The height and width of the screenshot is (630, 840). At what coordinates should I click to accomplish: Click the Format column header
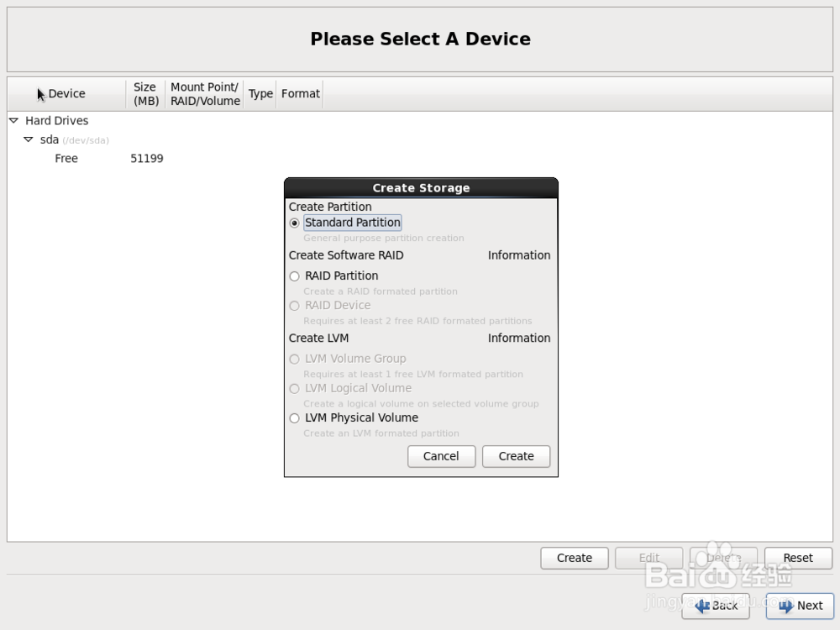300,94
